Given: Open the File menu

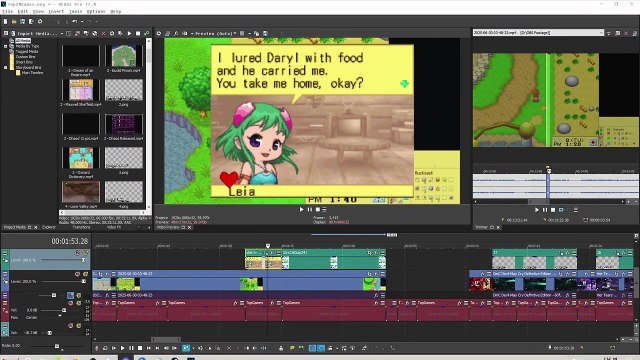Looking at the screenshot, I should click(7, 11).
